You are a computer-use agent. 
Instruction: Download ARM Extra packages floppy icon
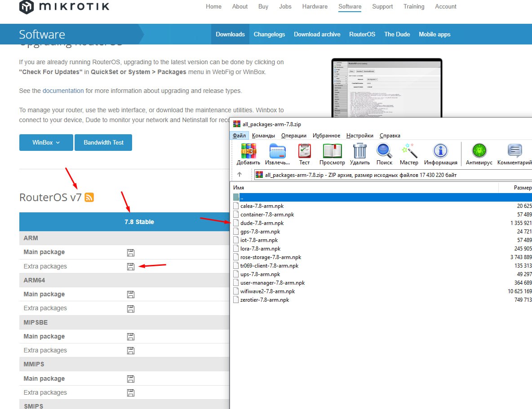(x=131, y=267)
